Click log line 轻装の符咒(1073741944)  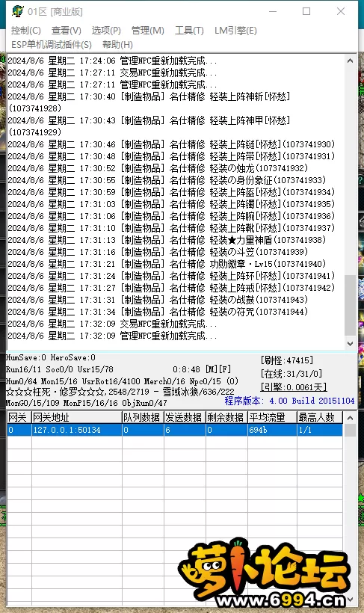[x=158, y=312]
